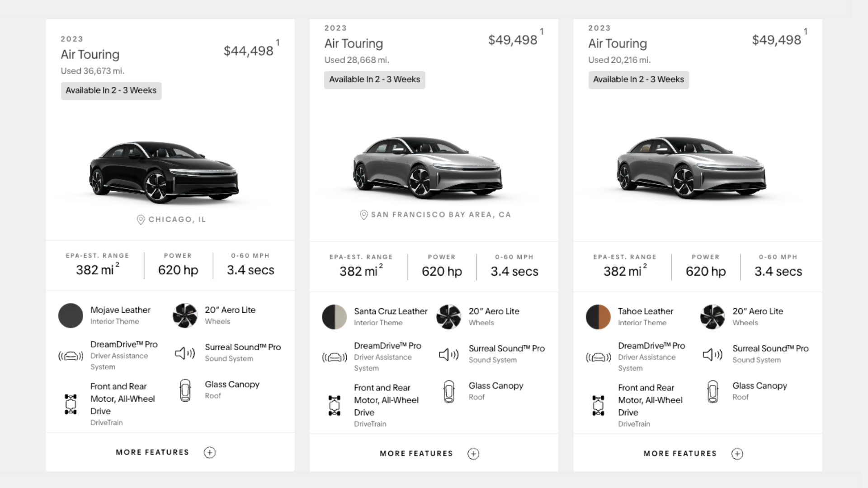This screenshot has width=868, height=488.
Task: Click the $49,498 price on the middle card
Action: click(513, 40)
